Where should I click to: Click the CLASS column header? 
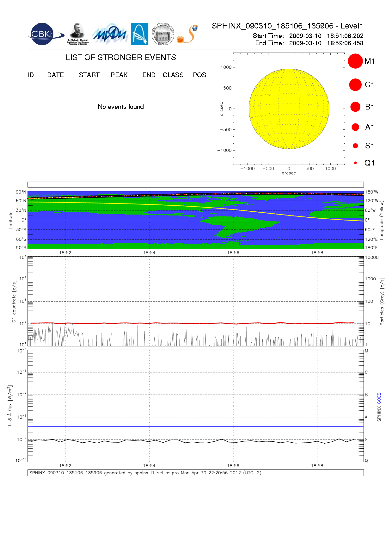pyautogui.click(x=173, y=75)
